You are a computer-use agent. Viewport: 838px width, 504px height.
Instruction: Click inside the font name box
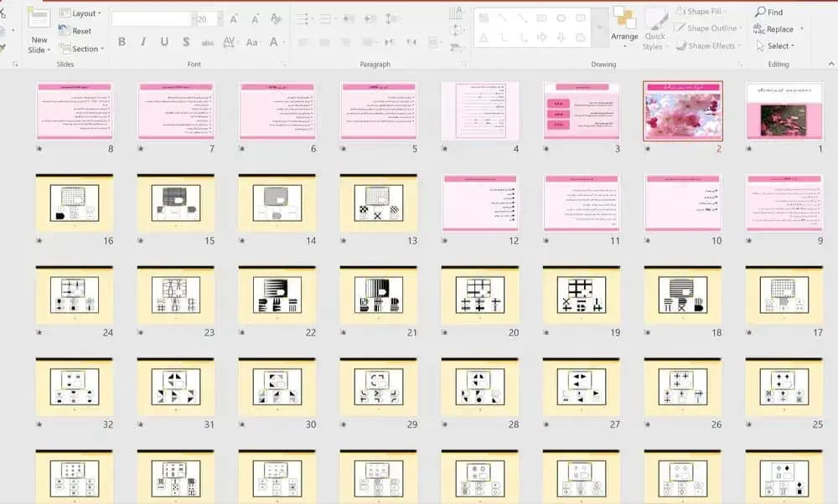(x=152, y=19)
